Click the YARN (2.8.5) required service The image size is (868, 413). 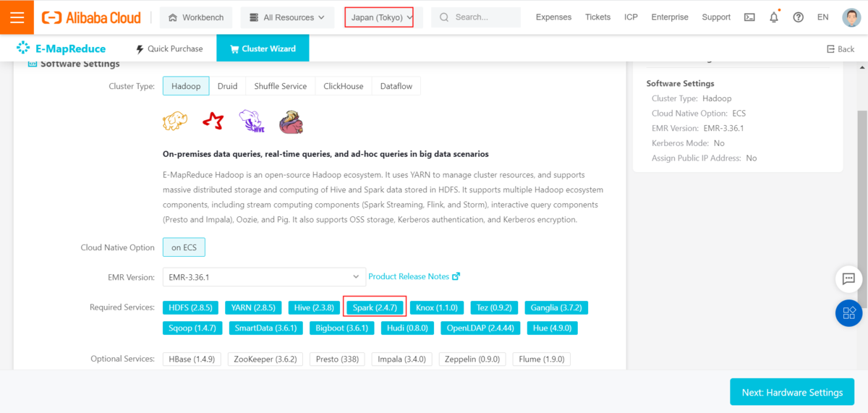tap(252, 307)
